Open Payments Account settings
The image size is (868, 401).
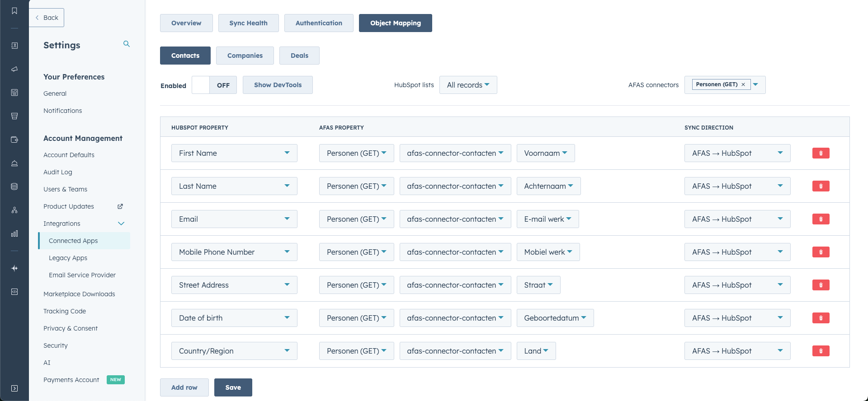coord(71,380)
